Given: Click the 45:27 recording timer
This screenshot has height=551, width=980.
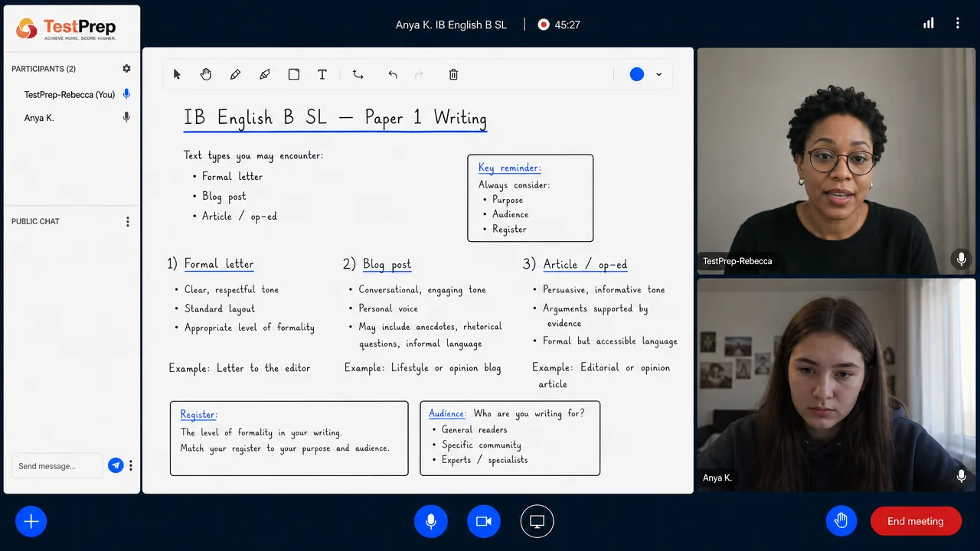Looking at the screenshot, I should click(567, 24).
